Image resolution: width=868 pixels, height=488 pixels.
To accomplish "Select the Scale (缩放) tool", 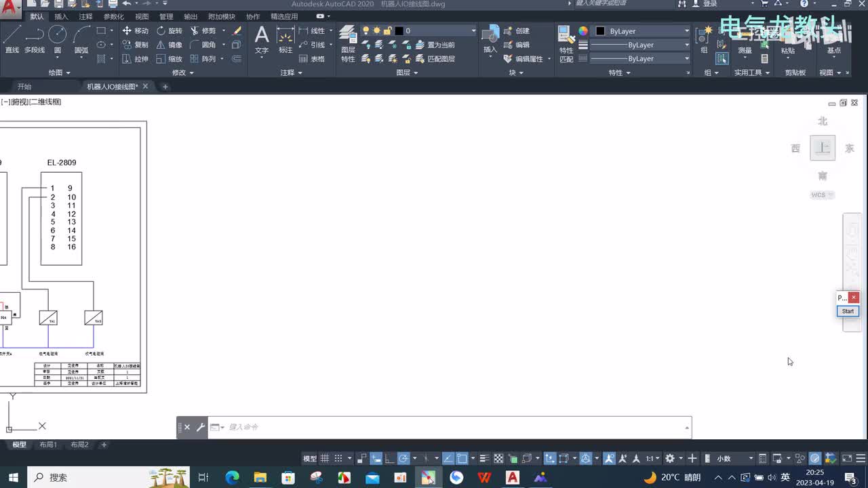I will point(169,59).
